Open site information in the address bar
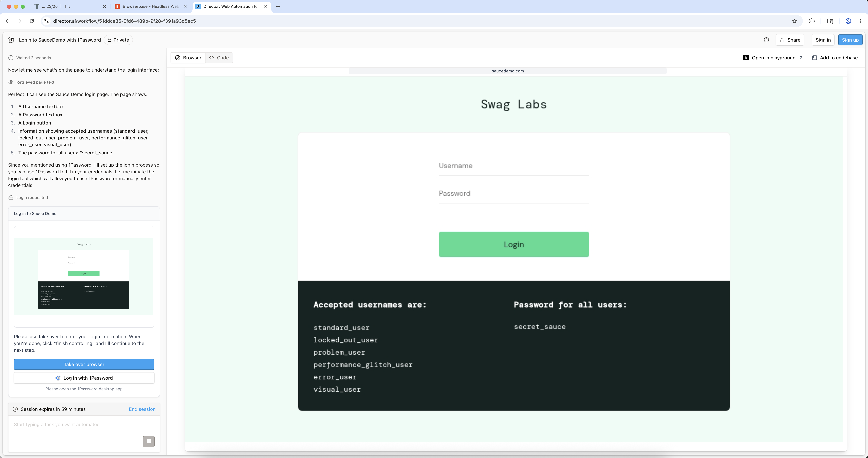The image size is (868, 458). click(x=46, y=21)
